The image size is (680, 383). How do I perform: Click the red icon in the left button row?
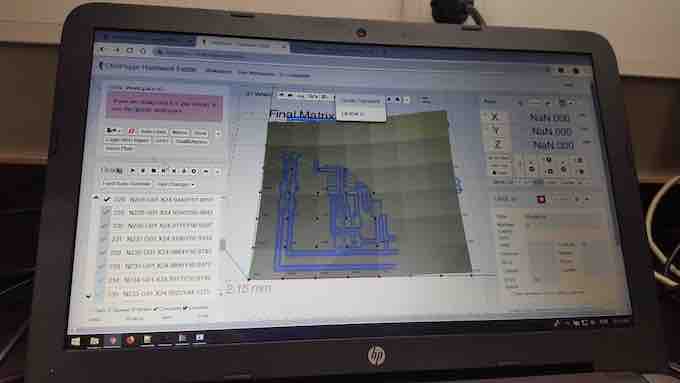point(132,131)
